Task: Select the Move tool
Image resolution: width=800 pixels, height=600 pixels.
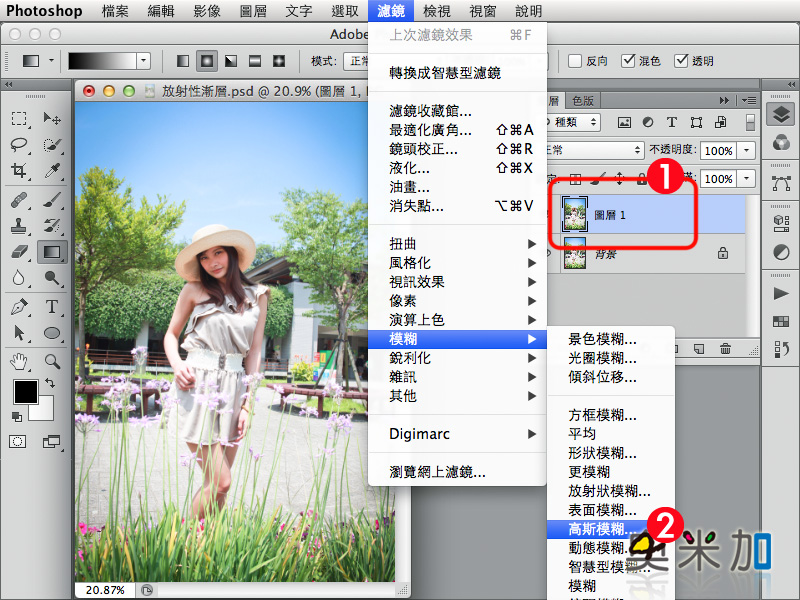Action: pos(52,119)
